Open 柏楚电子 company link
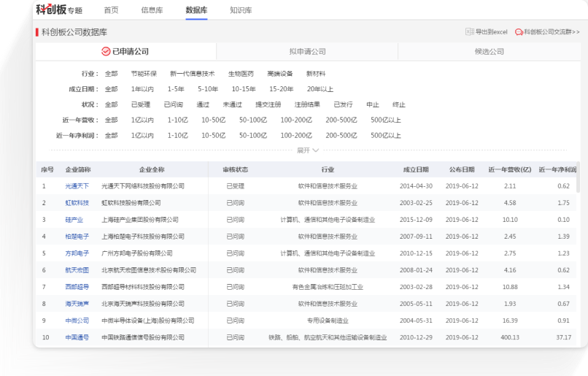 [x=77, y=237]
